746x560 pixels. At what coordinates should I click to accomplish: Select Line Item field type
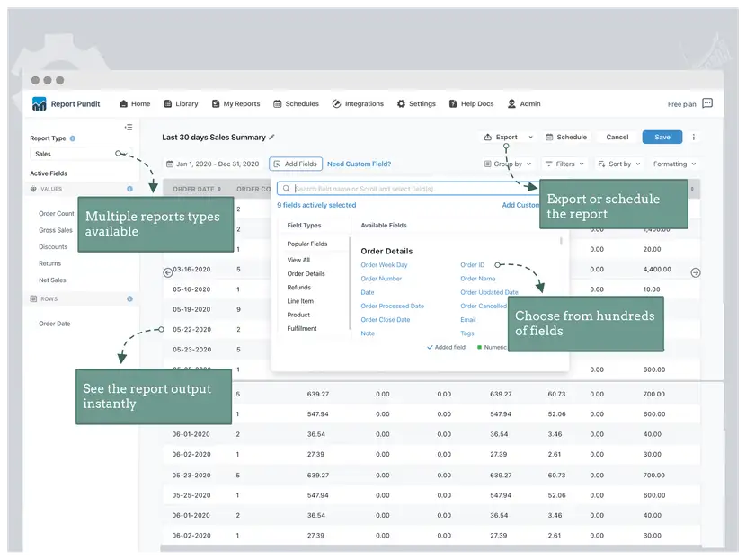tap(300, 301)
